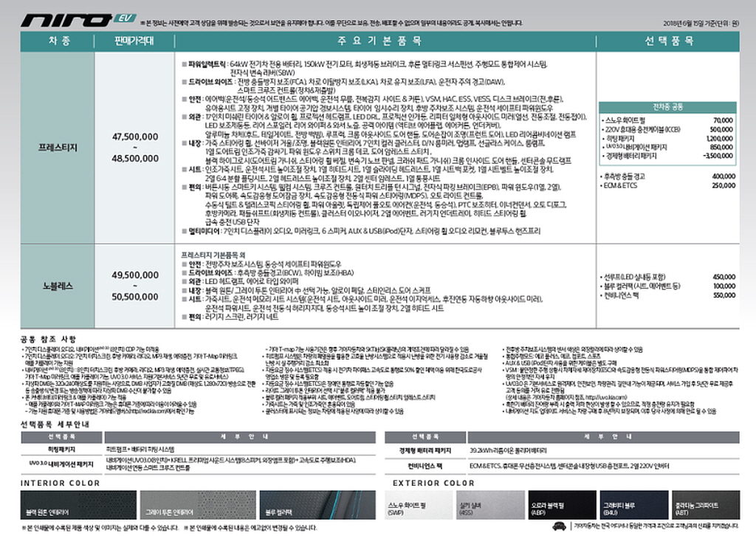Choose the 실키 실버 (4SS) exterior swatch

pos(490,505)
